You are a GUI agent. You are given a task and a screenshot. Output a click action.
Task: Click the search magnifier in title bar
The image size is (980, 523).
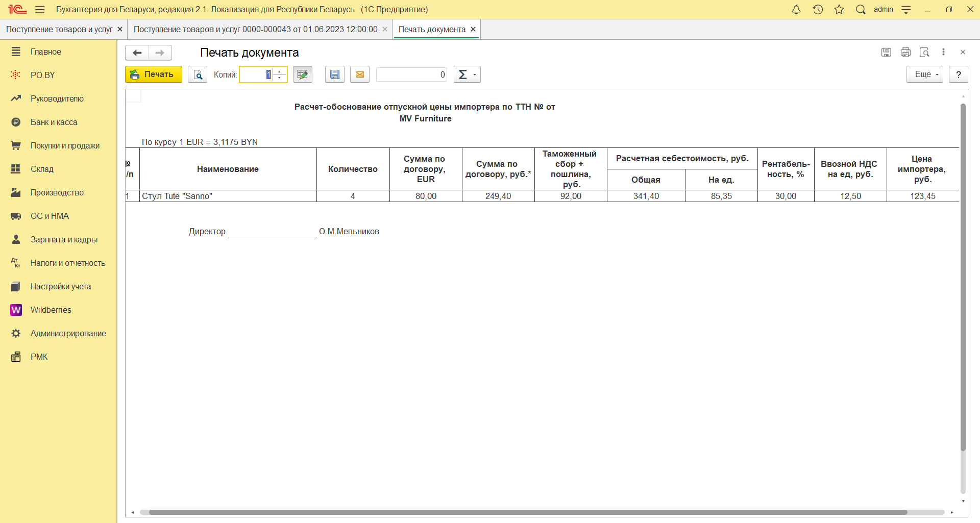tap(861, 9)
